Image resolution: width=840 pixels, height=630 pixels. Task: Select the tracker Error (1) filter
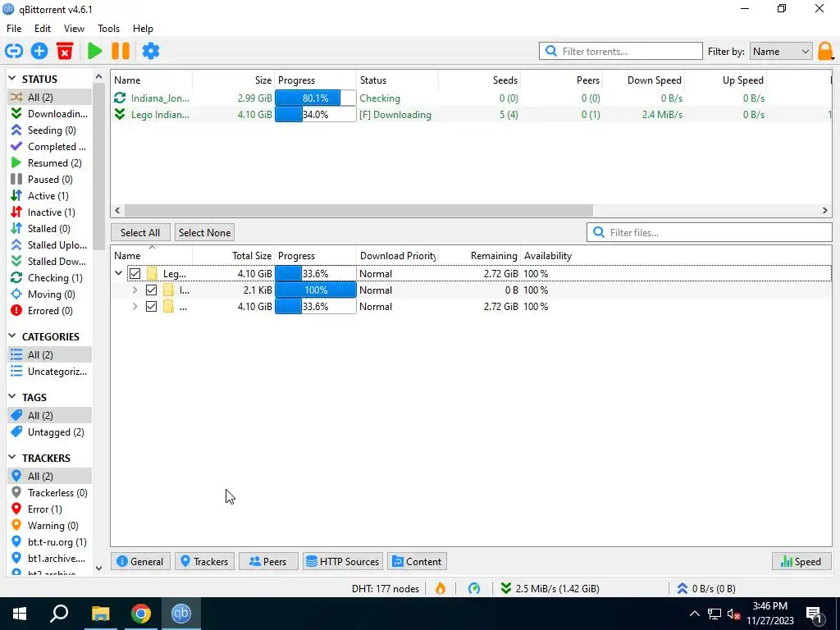coord(49,509)
